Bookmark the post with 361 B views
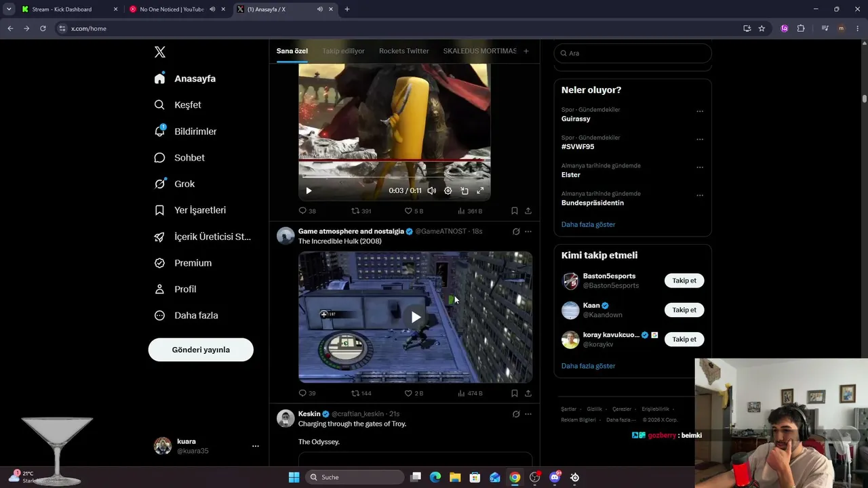This screenshot has height=488, width=868. 515,211
